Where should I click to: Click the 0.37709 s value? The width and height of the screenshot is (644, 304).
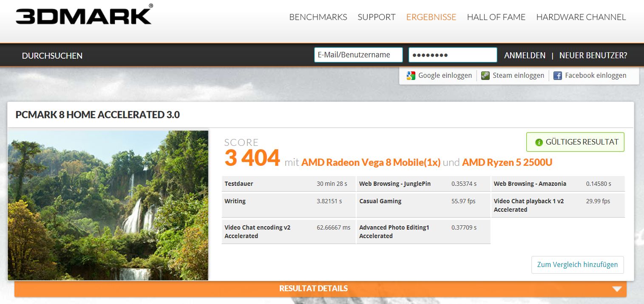[464, 227]
